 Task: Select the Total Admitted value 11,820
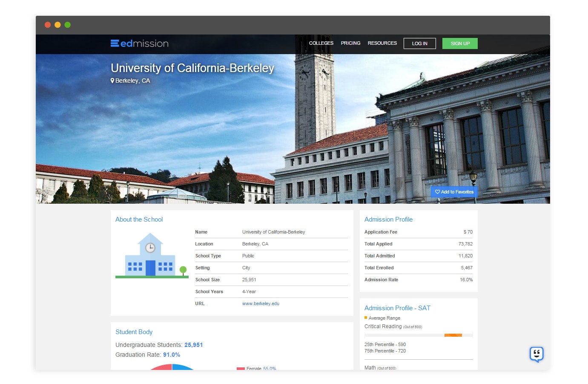465,256
